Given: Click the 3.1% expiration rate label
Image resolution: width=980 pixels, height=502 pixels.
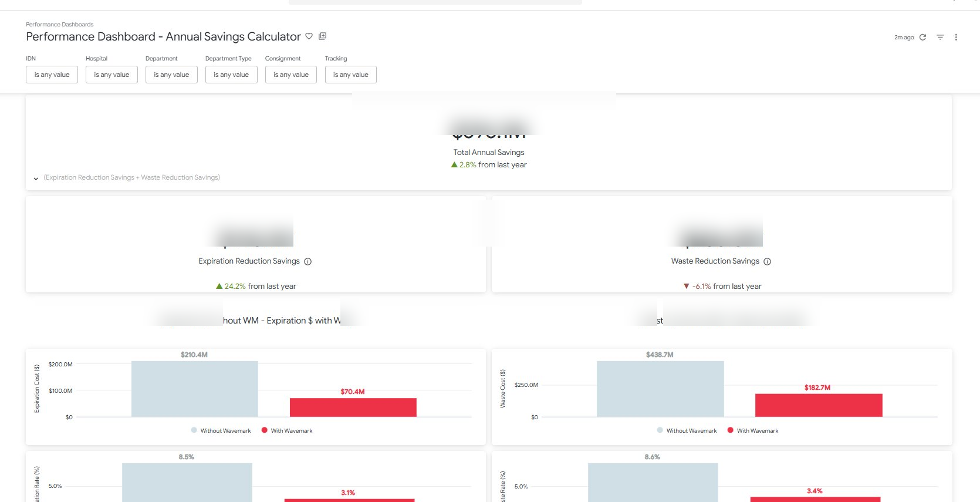Looking at the screenshot, I should [x=348, y=493].
